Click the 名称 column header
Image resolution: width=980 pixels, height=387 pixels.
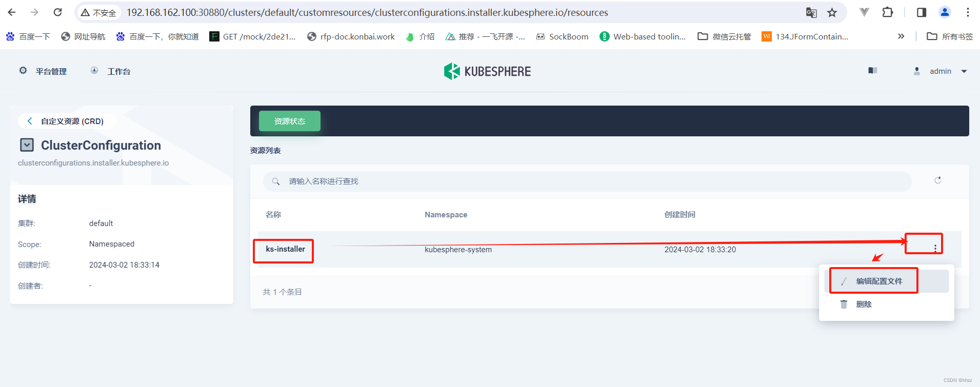pyautogui.click(x=273, y=214)
